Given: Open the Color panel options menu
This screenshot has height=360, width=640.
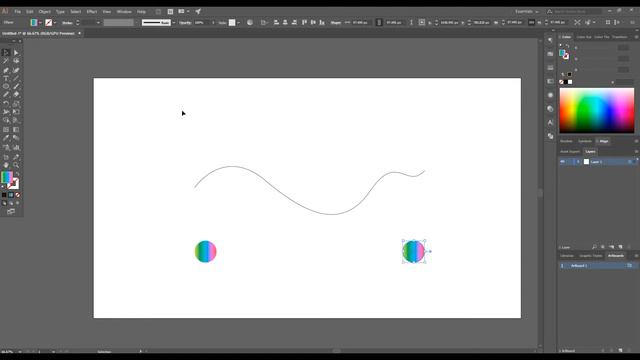Looking at the screenshot, I should 636,37.
